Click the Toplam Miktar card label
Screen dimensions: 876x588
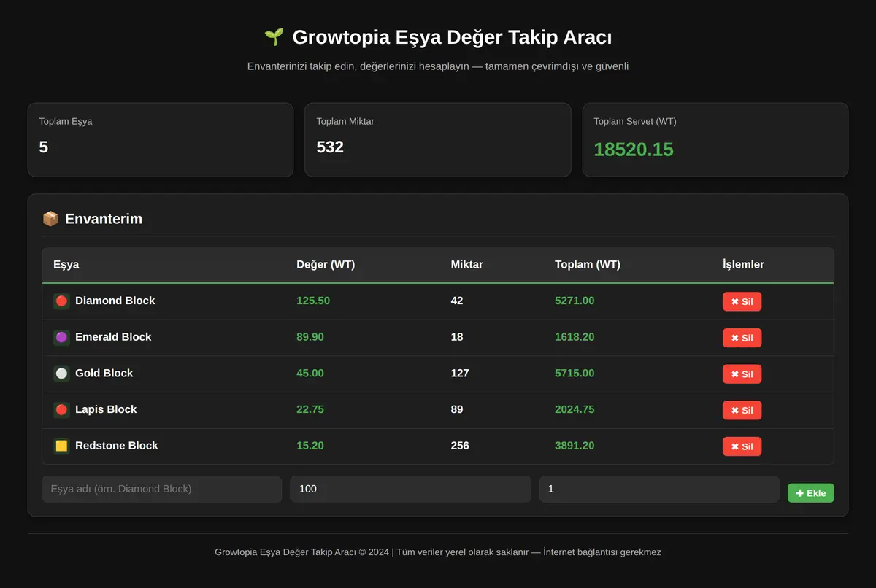tap(345, 122)
